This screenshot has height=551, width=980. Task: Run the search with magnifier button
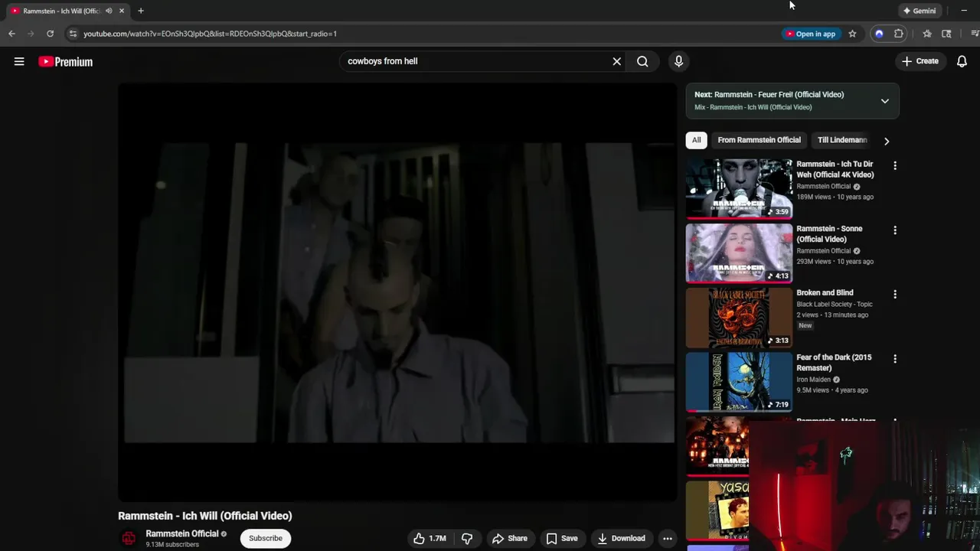coord(642,61)
